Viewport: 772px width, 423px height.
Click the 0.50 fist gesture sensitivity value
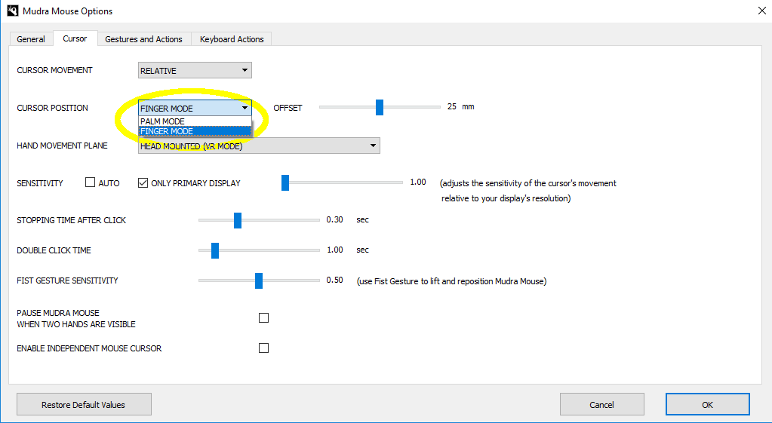[x=335, y=280]
